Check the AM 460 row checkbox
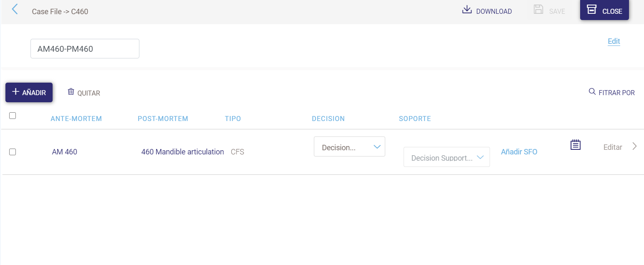 click(13, 152)
